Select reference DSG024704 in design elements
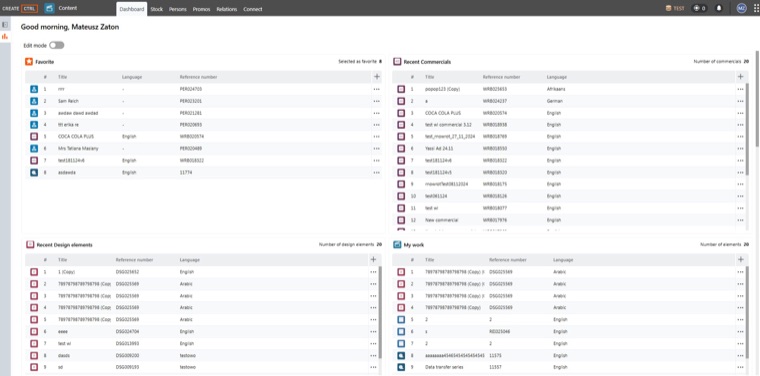Image resolution: width=760 pixels, height=376 pixels. 127,331
